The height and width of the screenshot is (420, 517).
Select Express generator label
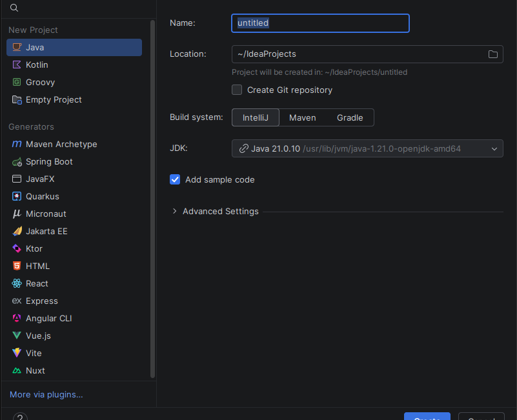(42, 301)
